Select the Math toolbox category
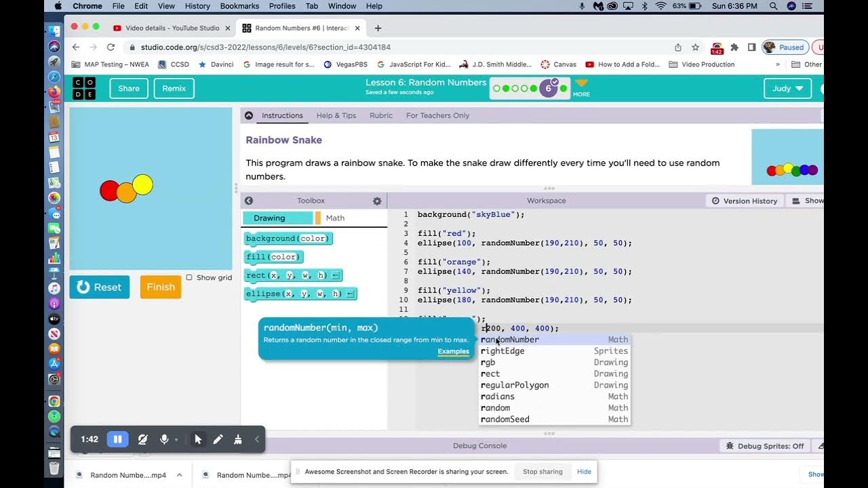Viewport: 868px width, 488px height. [x=335, y=218]
